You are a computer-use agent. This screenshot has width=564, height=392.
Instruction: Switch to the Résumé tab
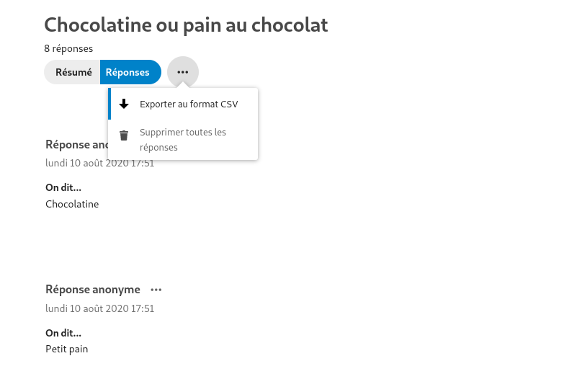[x=72, y=72]
